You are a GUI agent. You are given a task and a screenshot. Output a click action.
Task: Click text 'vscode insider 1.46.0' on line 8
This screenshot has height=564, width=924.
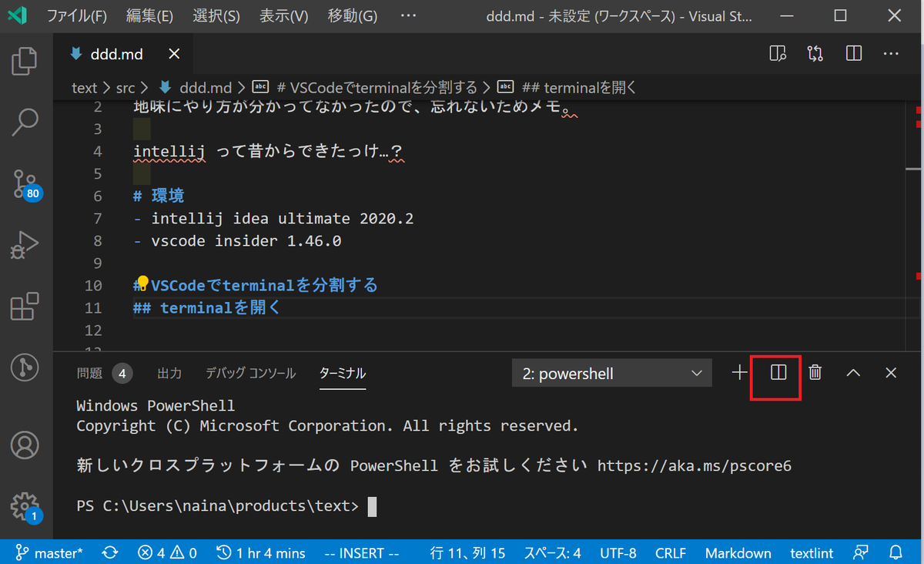tap(246, 240)
